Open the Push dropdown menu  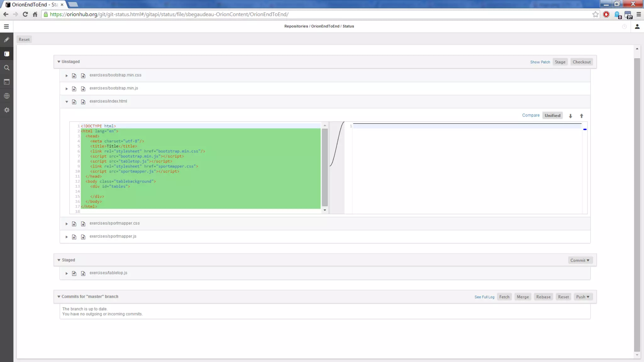583,297
